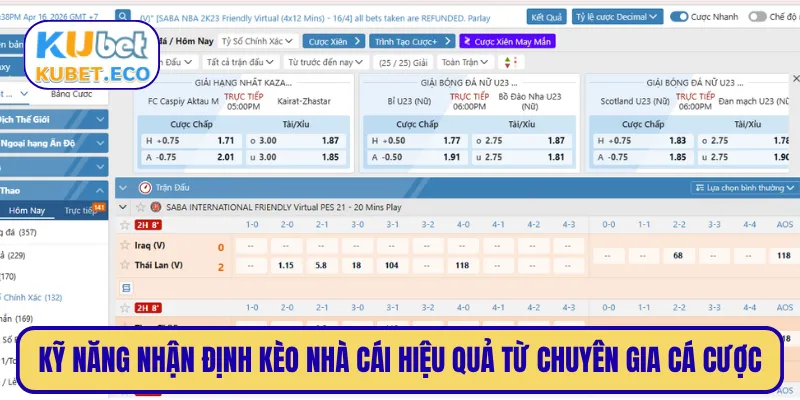Click the Cược Xiên button
800x400 pixels.
coord(334,41)
